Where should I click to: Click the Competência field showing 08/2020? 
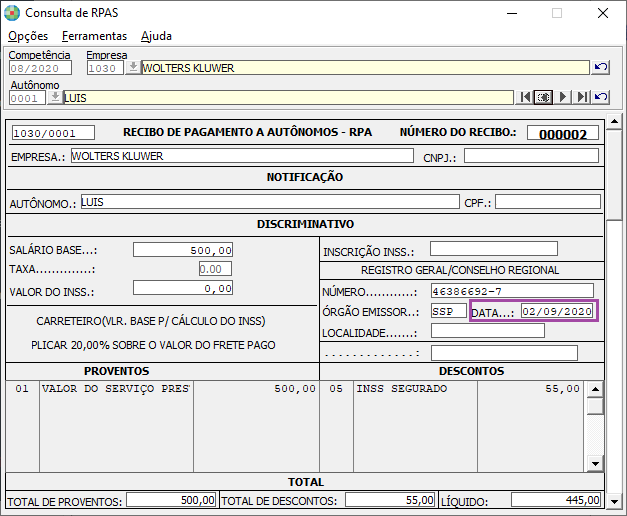(40, 68)
